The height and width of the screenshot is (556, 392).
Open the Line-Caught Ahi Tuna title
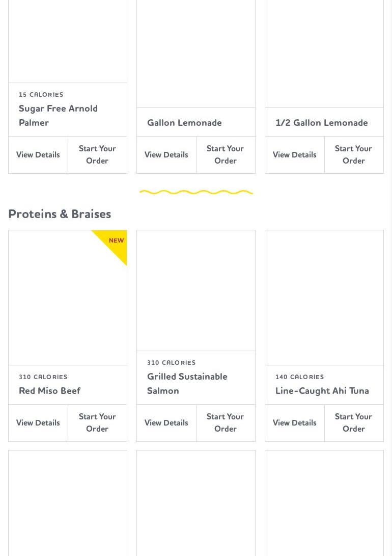(322, 391)
